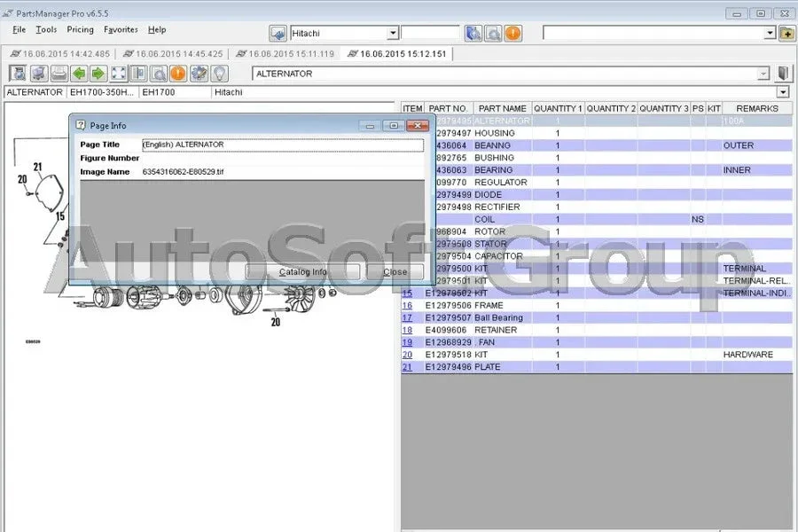Click the KIT column header

pyautogui.click(x=714, y=108)
